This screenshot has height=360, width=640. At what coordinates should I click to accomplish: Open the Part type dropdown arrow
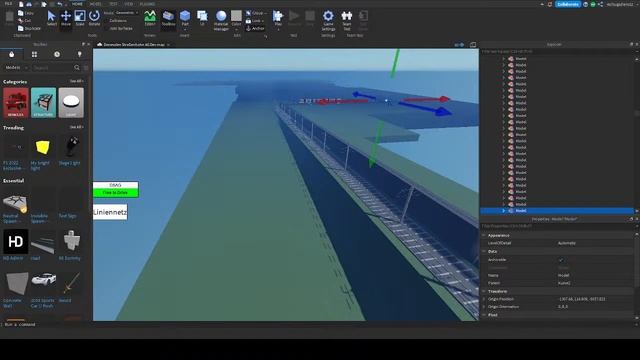click(x=185, y=29)
